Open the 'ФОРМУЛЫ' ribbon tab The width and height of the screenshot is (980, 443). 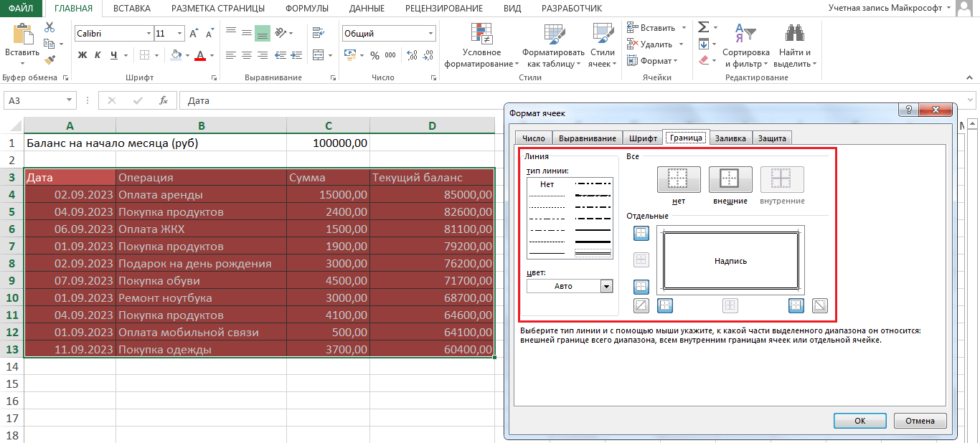[x=306, y=9]
